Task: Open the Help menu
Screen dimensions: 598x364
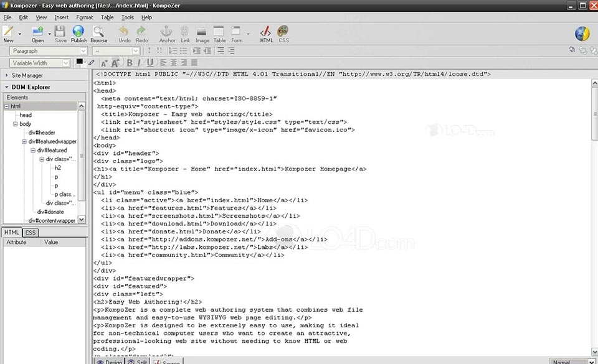Action: click(x=146, y=17)
